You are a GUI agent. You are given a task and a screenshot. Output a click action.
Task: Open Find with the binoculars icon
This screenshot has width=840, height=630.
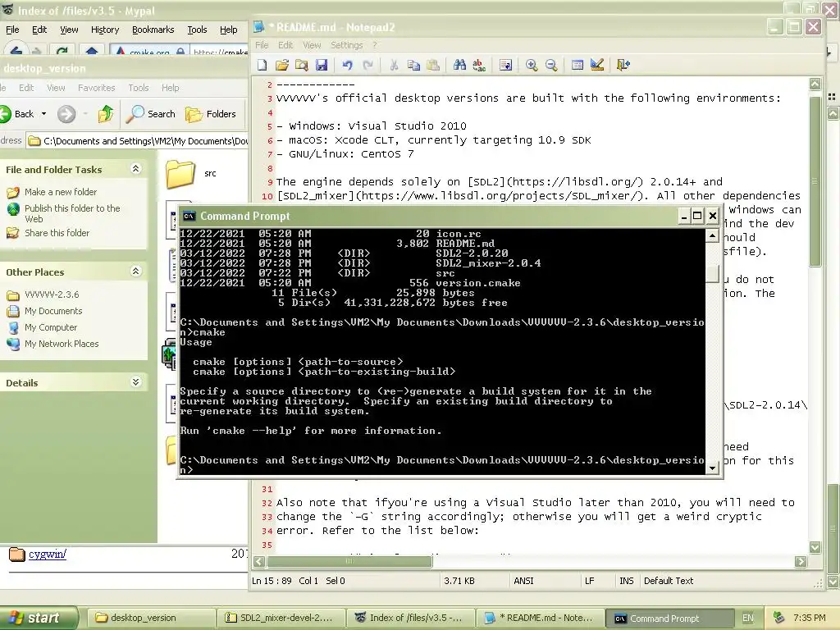(459, 65)
